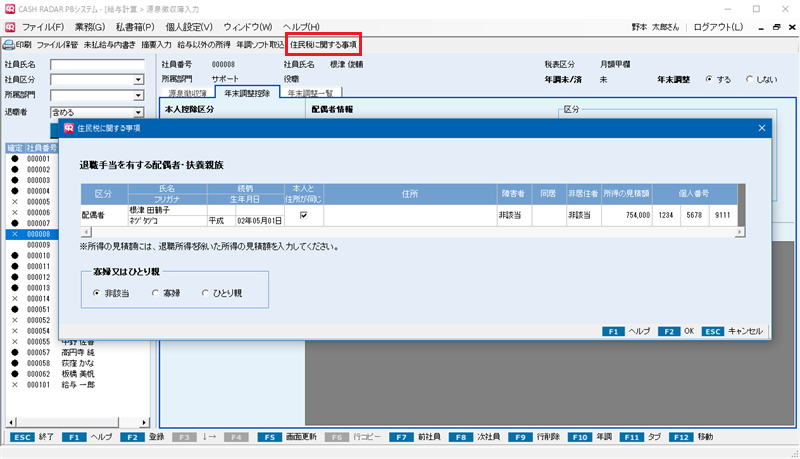
Task: Click ログアウト(L) in the top right
Action: (x=718, y=27)
